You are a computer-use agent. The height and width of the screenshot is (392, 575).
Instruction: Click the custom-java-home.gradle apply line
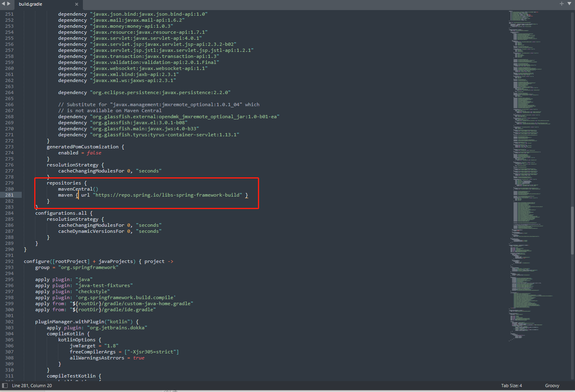114,304
